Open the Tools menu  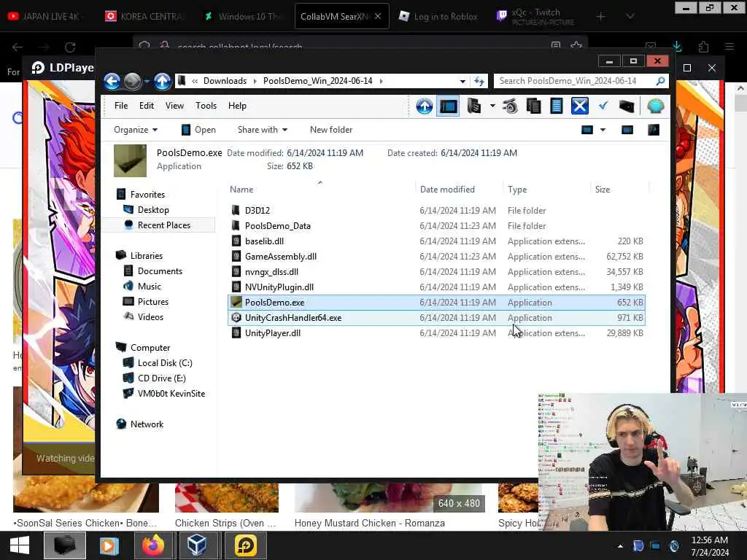coord(206,106)
